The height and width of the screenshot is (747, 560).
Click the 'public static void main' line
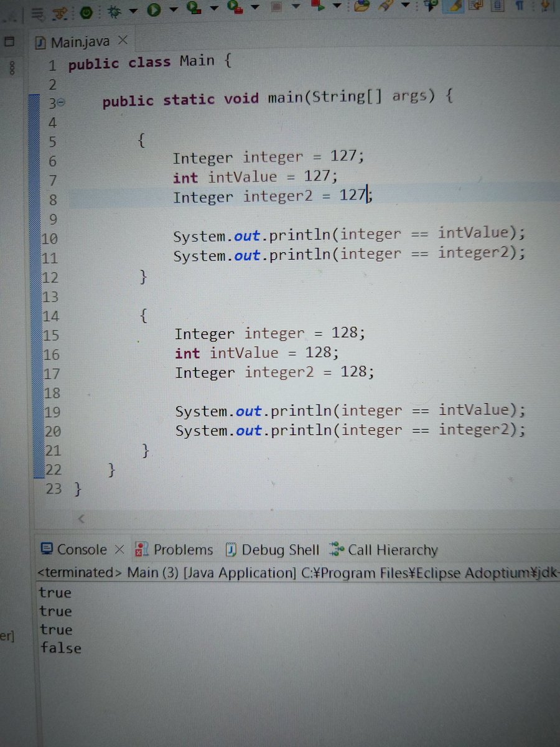coord(279,99)
